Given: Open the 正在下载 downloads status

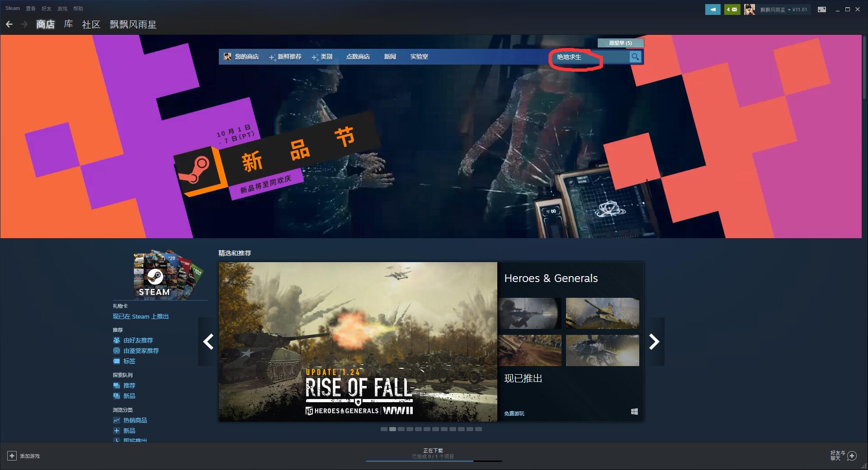Looking at the screenshot, I should (x=433, y=451).
